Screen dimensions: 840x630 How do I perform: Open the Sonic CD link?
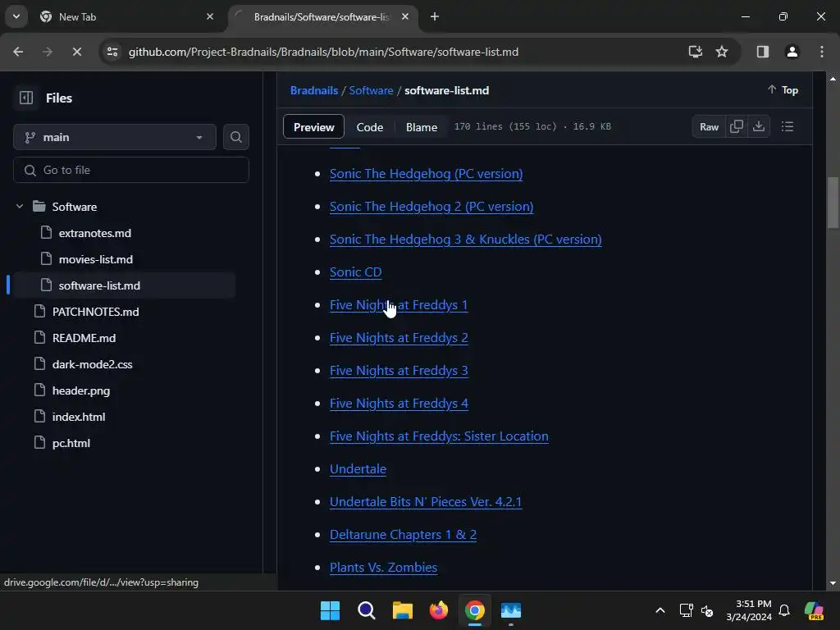[x=356, y=272]
